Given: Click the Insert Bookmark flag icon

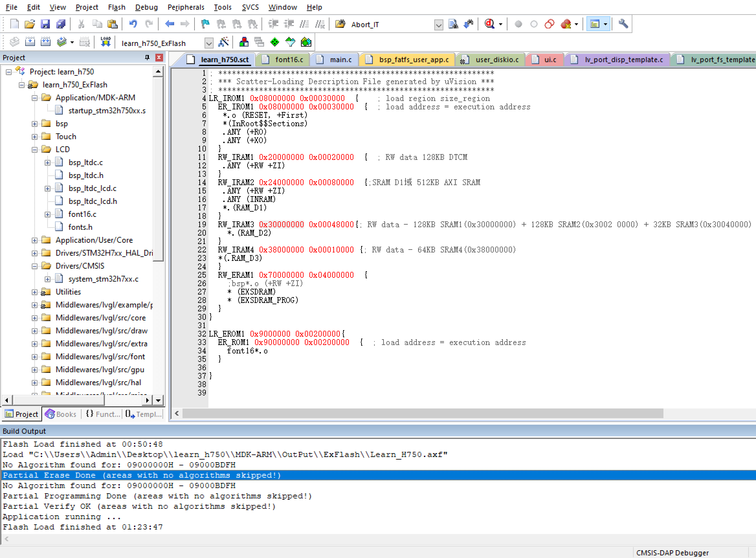Looking at the screenshot, I should (205, 24).
